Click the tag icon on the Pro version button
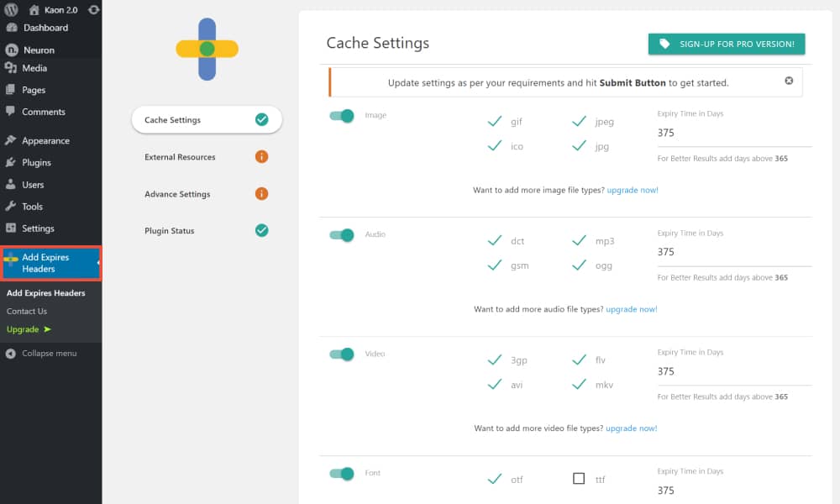 coord(664,44)
